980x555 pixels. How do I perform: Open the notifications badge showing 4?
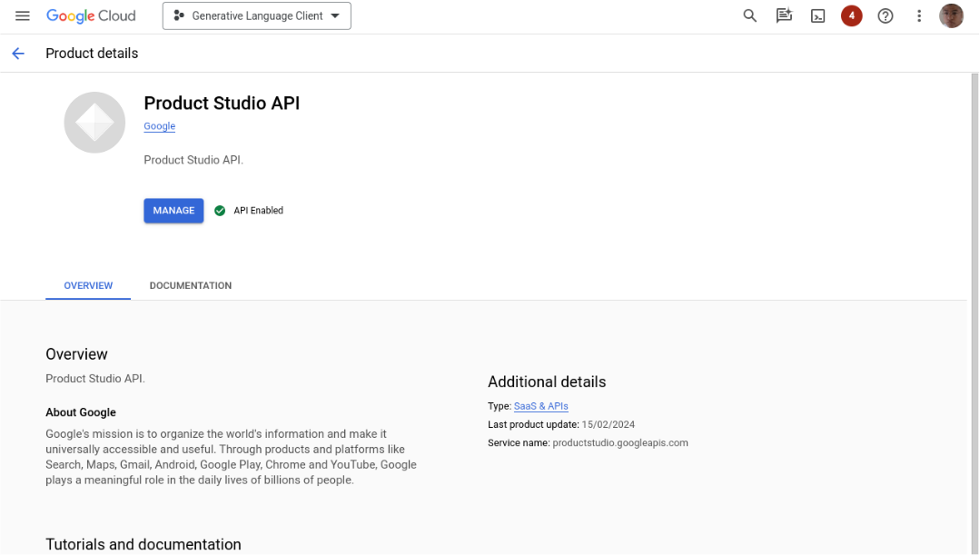pos(851,16)
